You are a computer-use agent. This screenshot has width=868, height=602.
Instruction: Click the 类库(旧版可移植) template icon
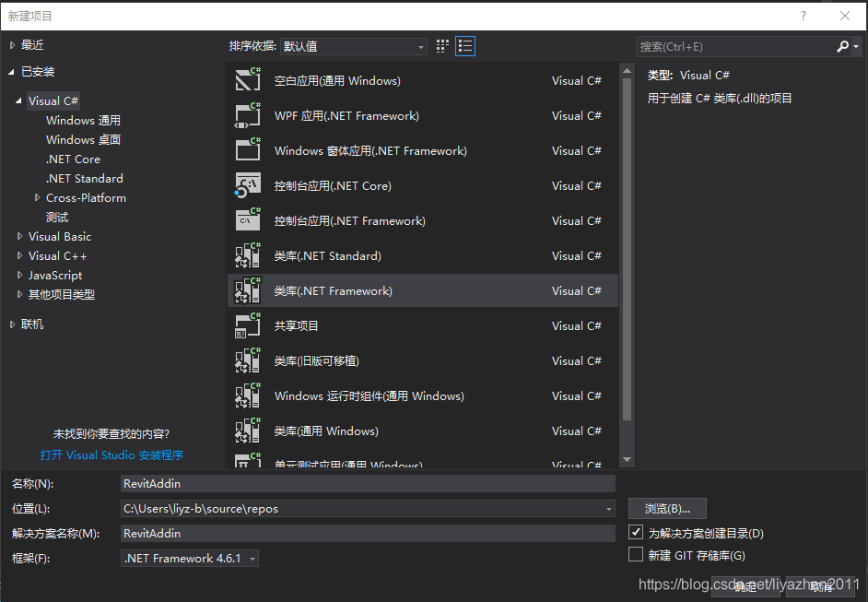click(x=248, y=360)
